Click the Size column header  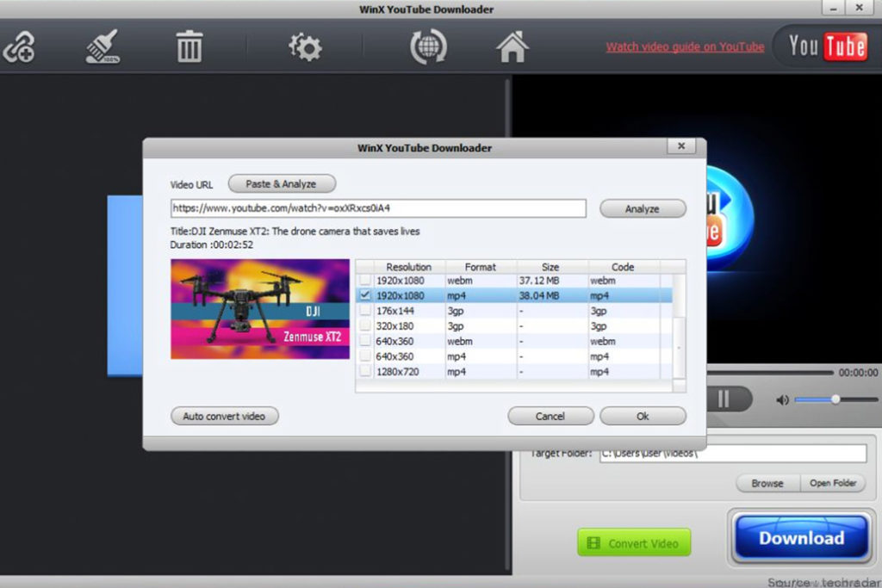tap(550, 267)
